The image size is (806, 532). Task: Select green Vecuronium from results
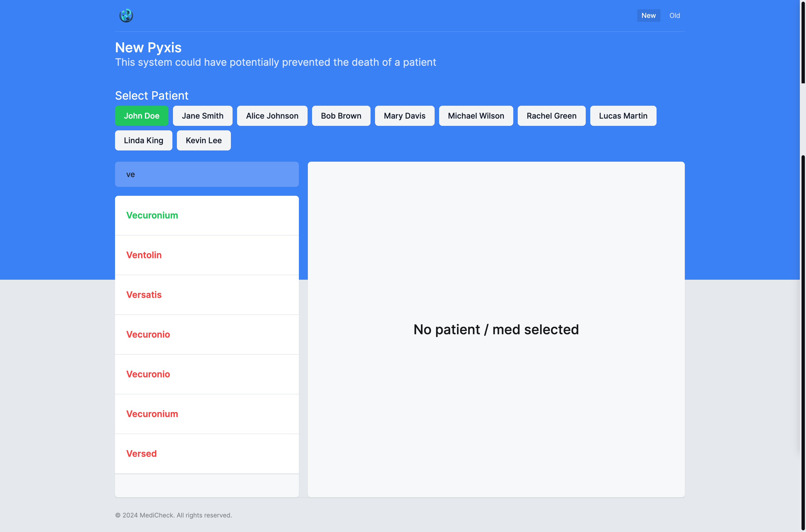click(152, 215)
